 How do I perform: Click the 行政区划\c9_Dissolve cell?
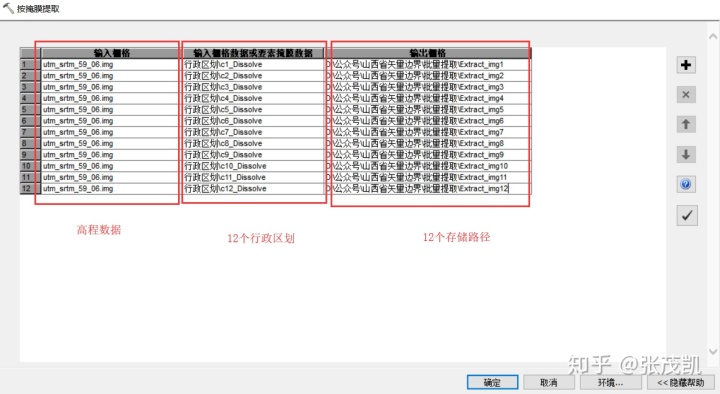(x=253, y=155)
